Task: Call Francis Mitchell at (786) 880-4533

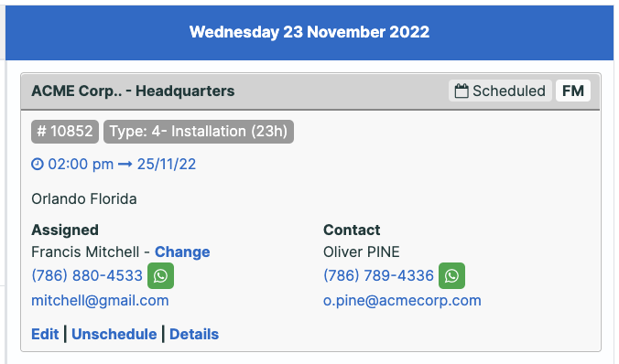Action: point(87,275)
